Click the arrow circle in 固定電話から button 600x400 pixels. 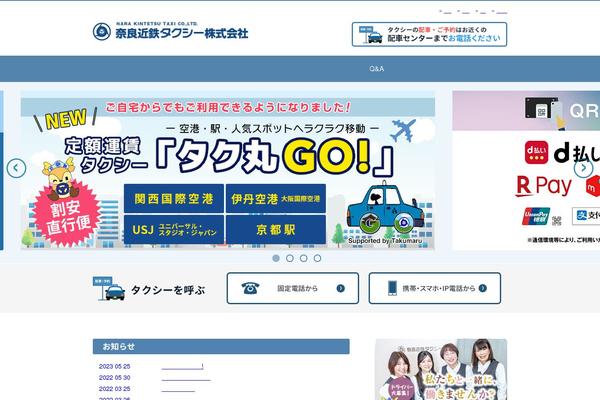(x=341, y=288)
